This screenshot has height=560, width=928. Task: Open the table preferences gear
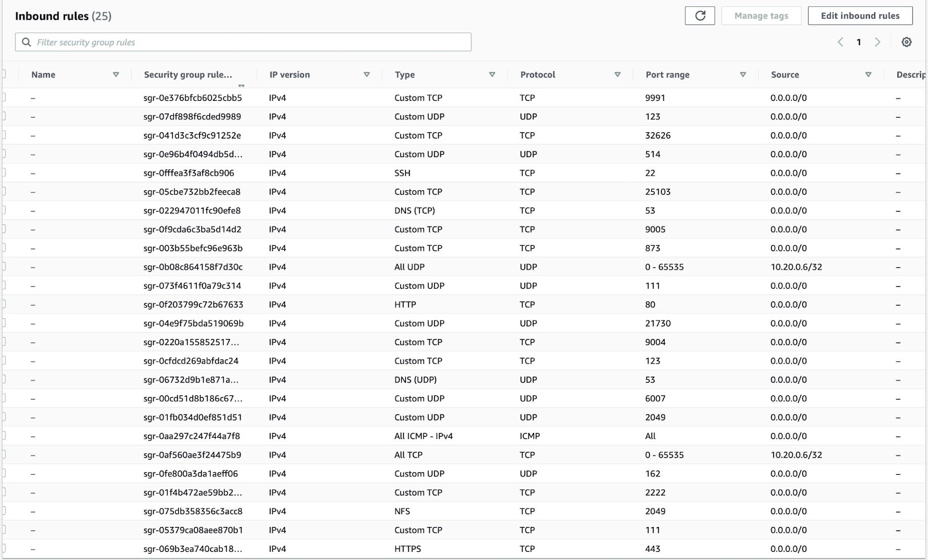tap(907, 42)
